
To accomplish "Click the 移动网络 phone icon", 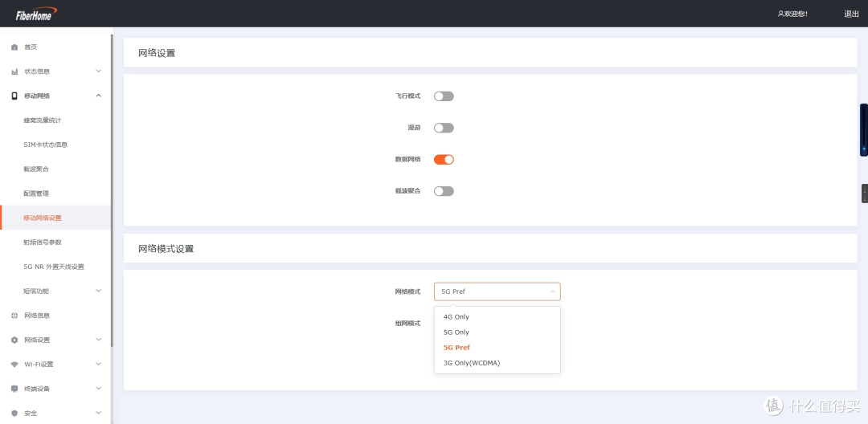I will (14, 96).
